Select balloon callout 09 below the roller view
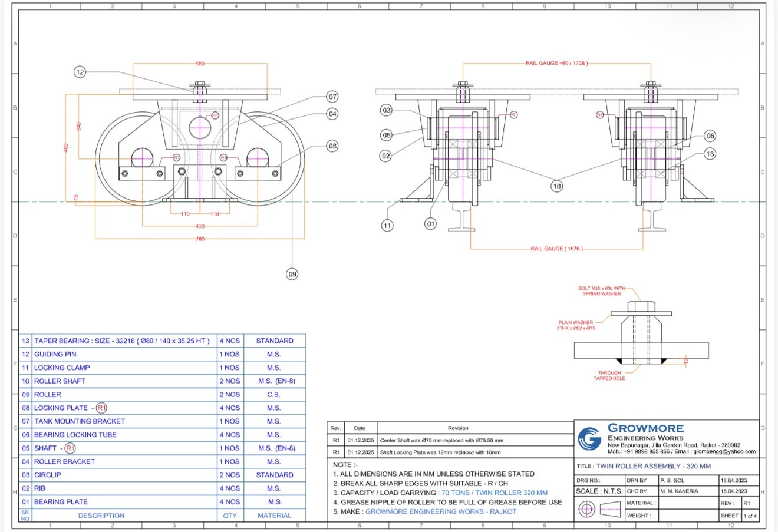The image size is (778, 532). click(x=292, y=273)
